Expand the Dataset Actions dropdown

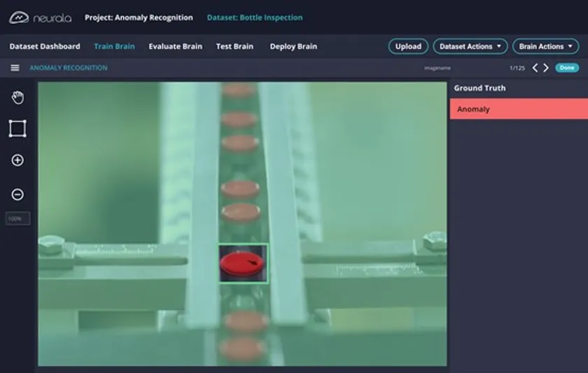470,46
